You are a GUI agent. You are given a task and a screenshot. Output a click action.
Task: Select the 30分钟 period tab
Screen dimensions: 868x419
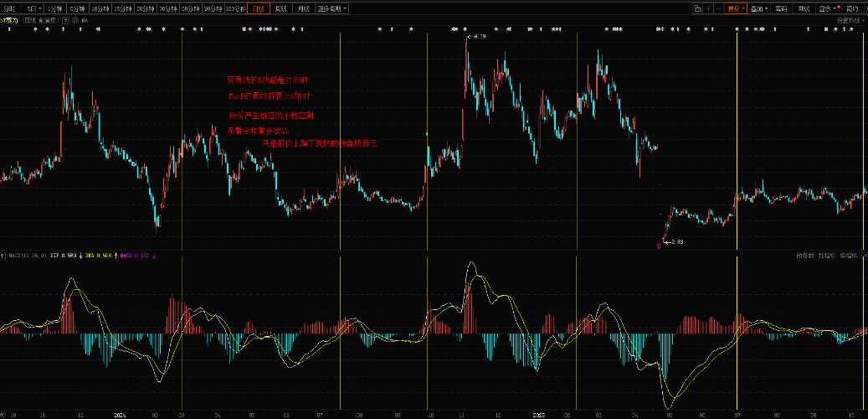tap(168, 9)
